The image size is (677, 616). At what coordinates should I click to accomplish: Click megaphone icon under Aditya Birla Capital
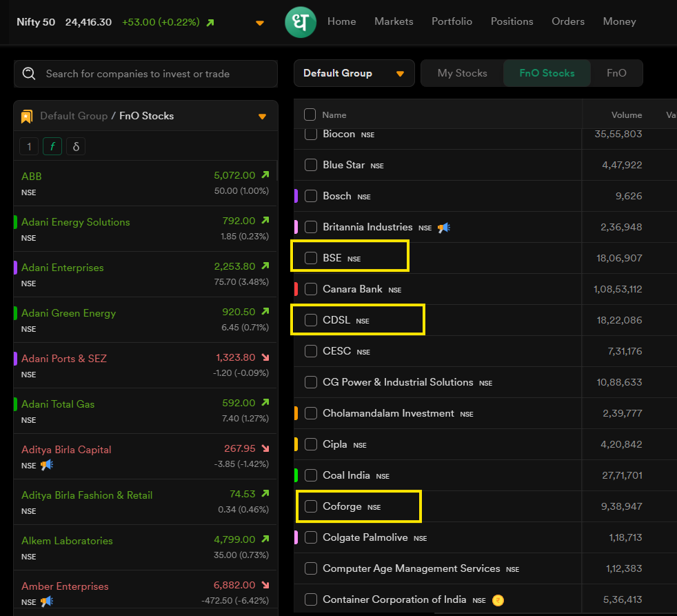[x=46, y=466]
